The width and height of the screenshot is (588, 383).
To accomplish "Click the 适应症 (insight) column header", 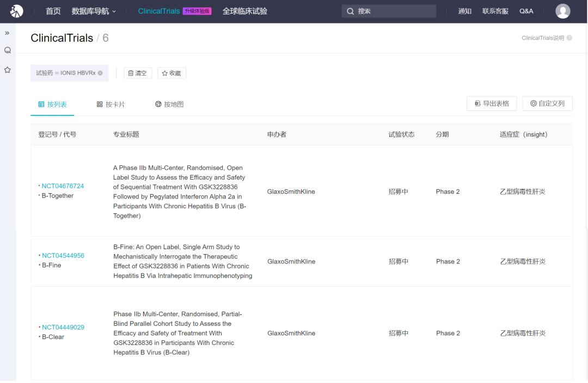I will pos(524,134).
